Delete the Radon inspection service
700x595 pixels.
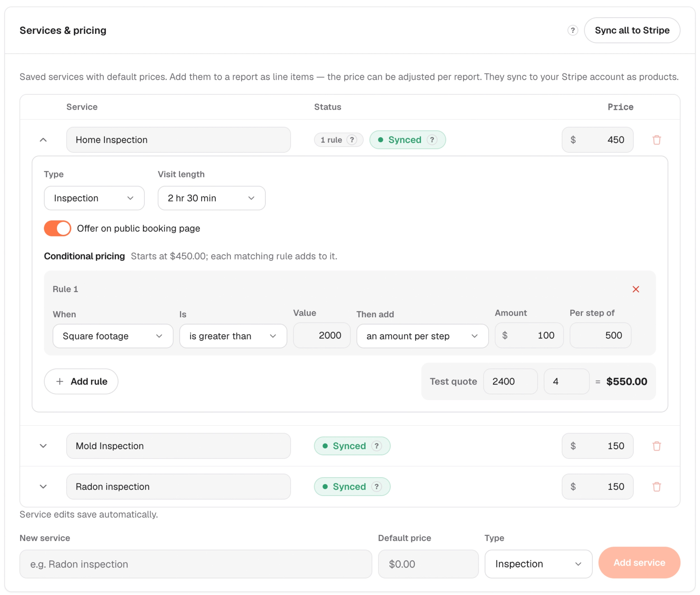[x=656, y=486]
